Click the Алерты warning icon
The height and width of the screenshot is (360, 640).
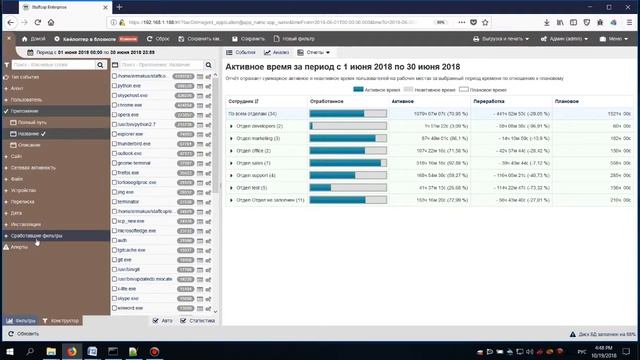6,247
